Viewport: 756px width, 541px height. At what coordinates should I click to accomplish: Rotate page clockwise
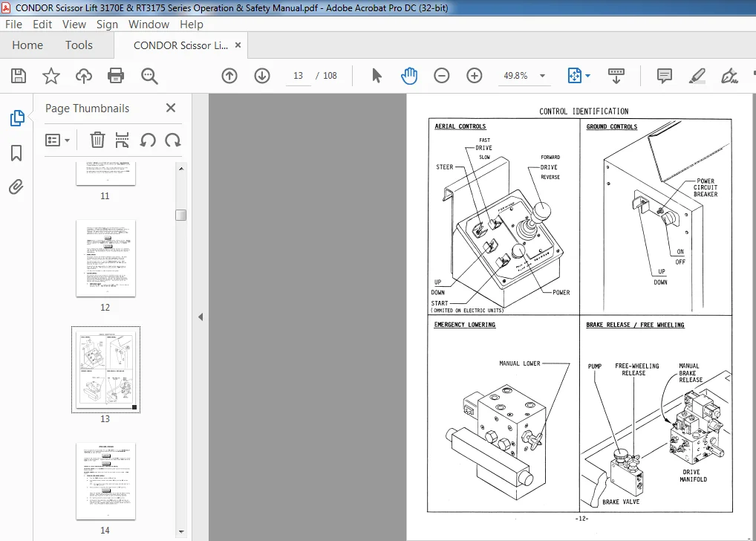(x=172, y=140)
